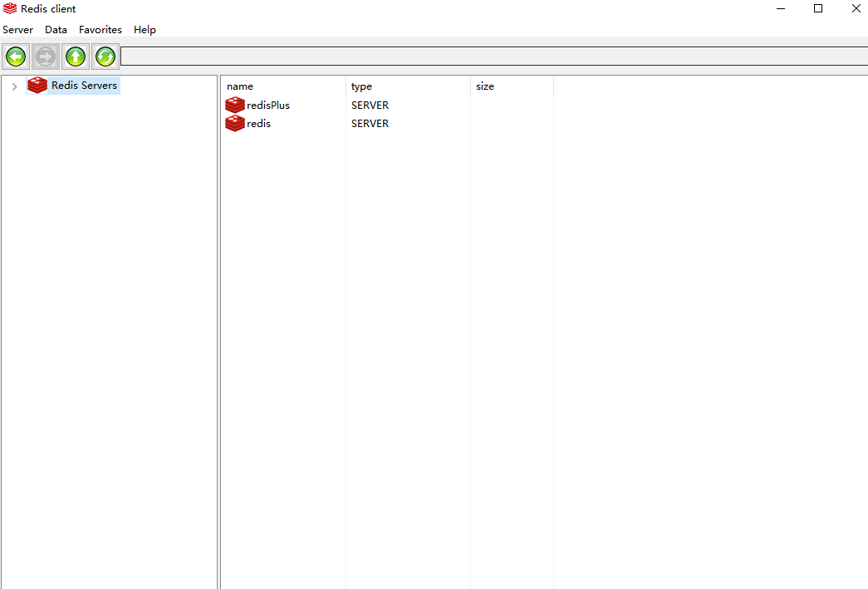Minimize the Redis client window
The width and height of the screenshot is (868, 589).
(x=781, y=8)
